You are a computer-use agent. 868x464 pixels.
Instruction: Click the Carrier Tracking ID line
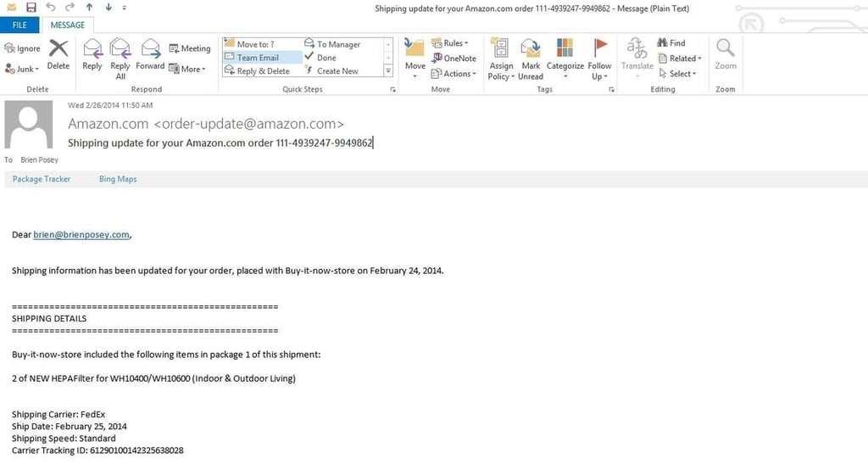(97, 450)
